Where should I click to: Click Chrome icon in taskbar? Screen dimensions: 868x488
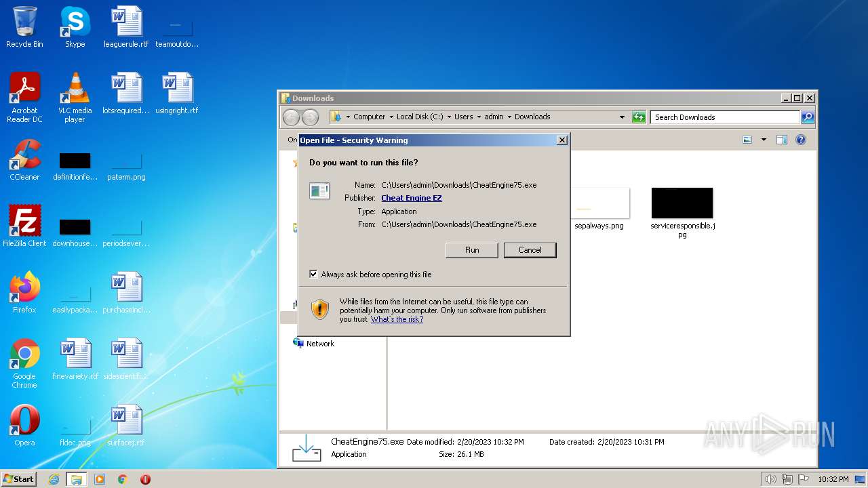tap(123, 479)
